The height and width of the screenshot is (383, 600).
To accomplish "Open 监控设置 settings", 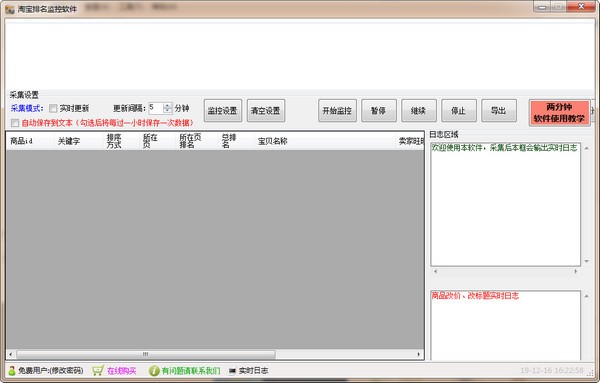I will coord(223,111).
